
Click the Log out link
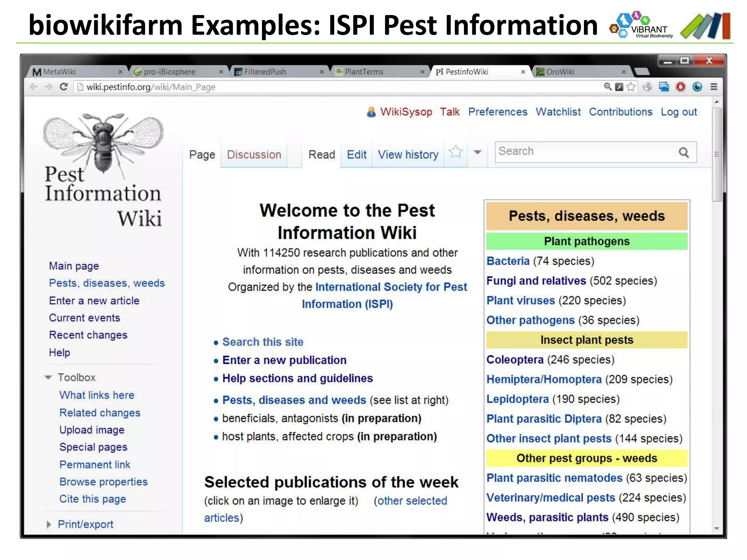click(679, 112)
